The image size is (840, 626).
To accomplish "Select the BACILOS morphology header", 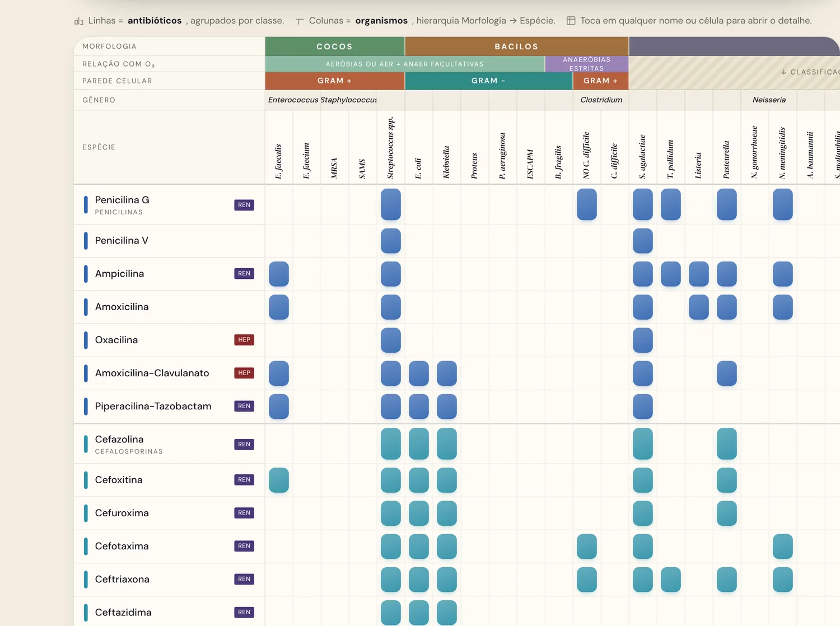I will click(x=516, y=46).
